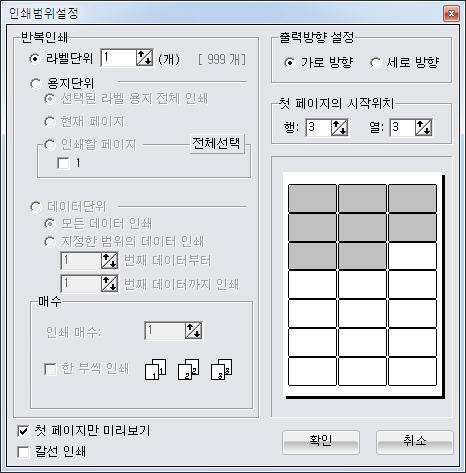Cancel with the 취소 button

[x=415, y=442]
